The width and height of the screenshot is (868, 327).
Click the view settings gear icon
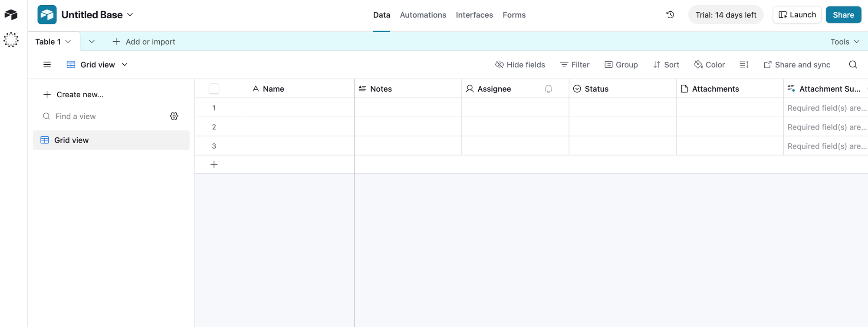tap(174, 116)
